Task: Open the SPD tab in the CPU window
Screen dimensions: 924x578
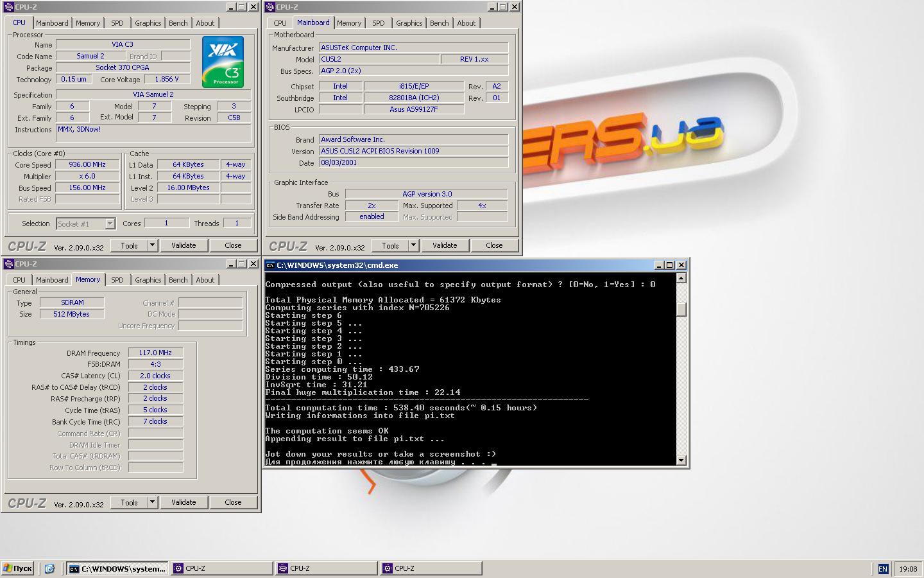Action: (x=117, y=23)
